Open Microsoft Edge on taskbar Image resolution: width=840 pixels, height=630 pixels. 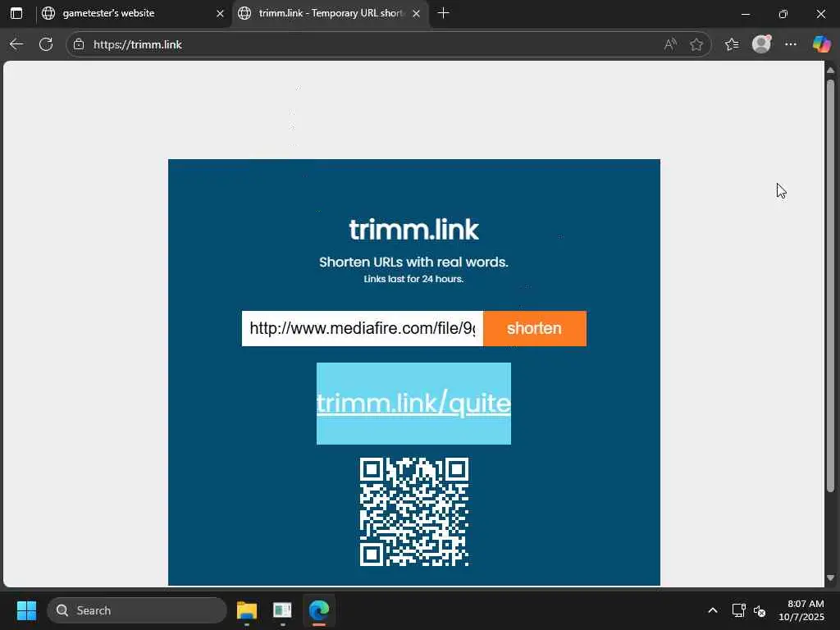319,610
